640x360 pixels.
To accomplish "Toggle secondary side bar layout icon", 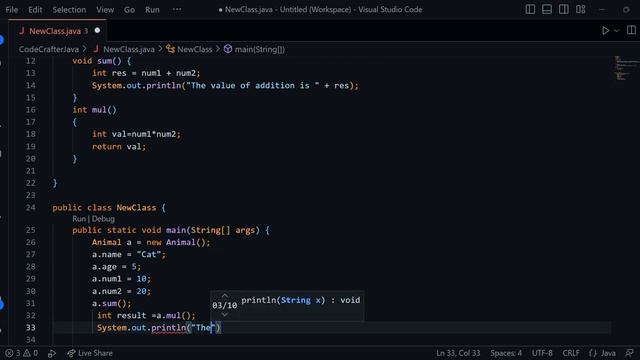I will click(564, 9).
